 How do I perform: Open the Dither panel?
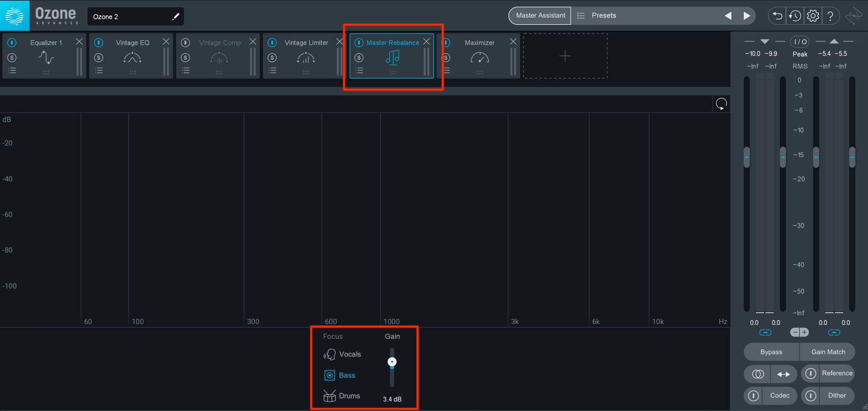click(x=837, y=395)
